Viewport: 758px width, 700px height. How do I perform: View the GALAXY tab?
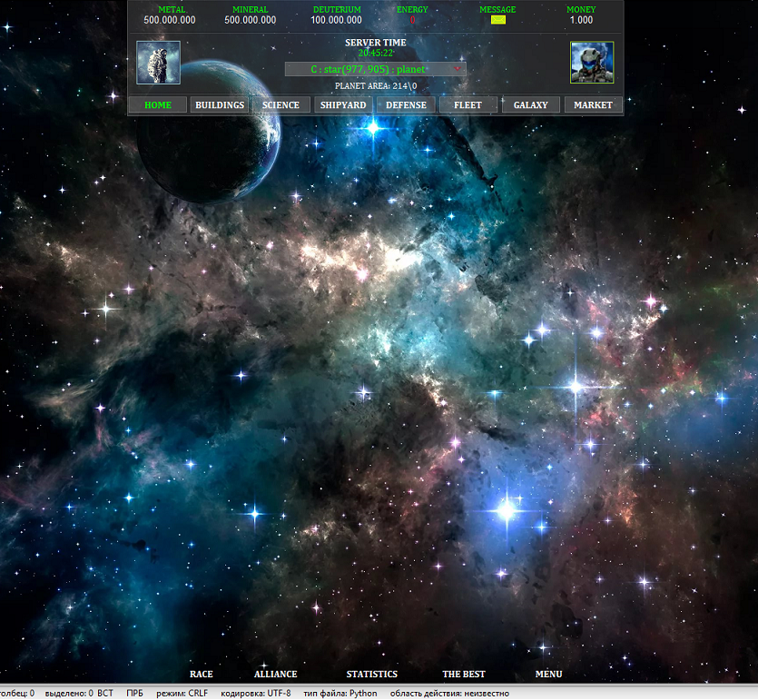coord(530,105)
